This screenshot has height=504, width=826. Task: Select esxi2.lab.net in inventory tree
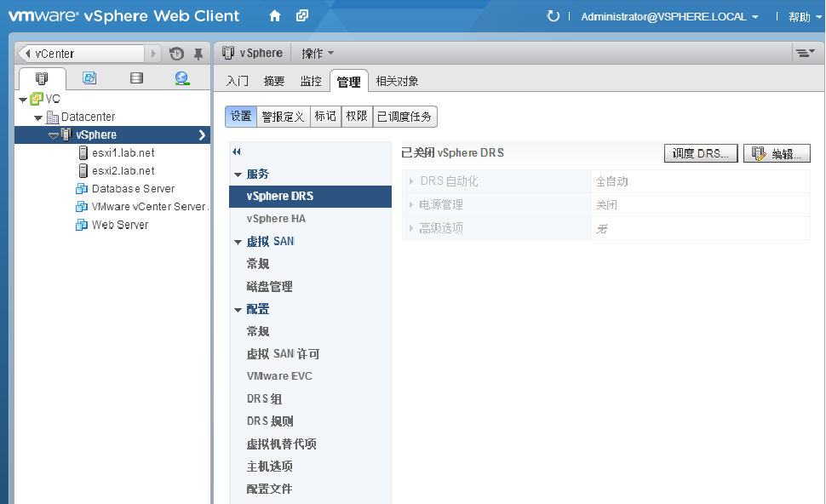point(123,170)
